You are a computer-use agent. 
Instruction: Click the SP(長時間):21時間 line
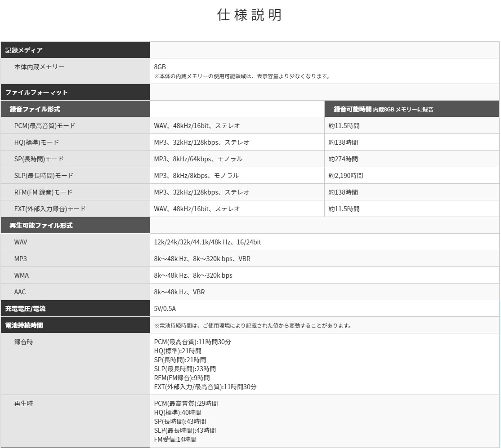point(180,360)
